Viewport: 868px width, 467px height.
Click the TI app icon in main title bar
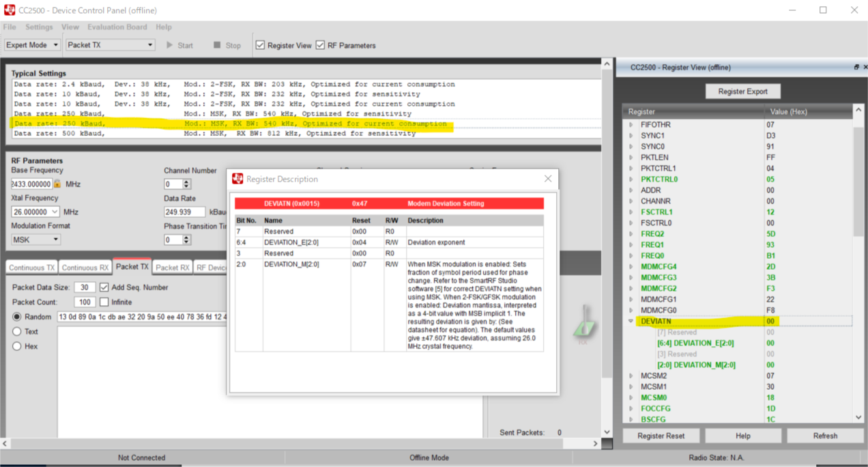10,10
